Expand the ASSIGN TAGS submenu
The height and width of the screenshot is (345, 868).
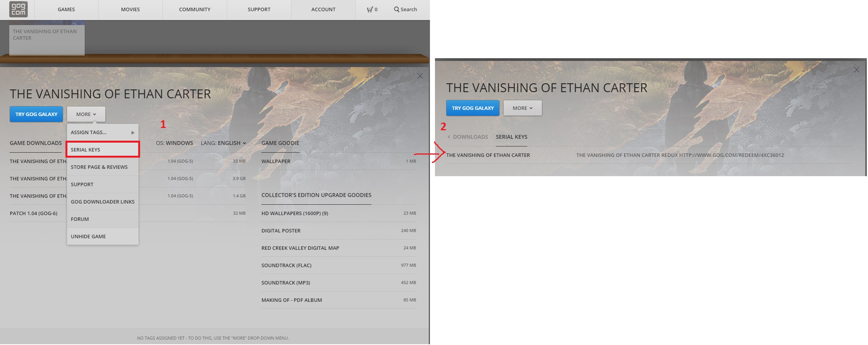click(102, 132)
